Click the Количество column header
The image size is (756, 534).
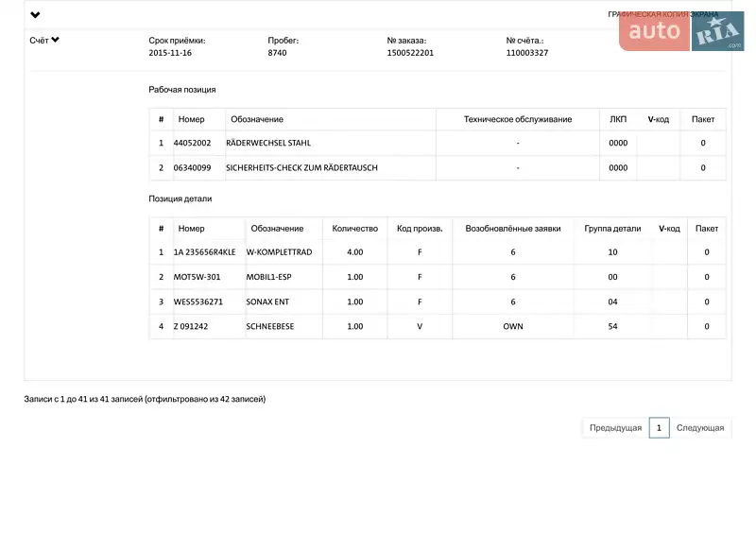click(x=355, y=229)
